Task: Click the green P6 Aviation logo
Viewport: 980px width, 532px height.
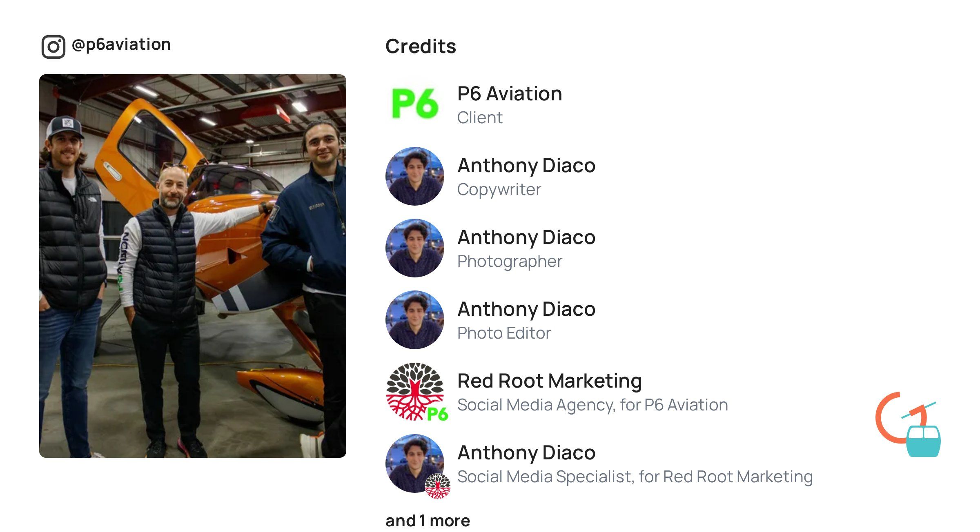Action: pos(415,104)
